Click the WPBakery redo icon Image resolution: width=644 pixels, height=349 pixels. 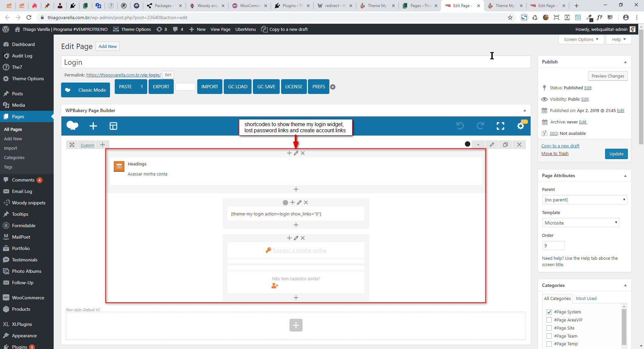point(480,126)
